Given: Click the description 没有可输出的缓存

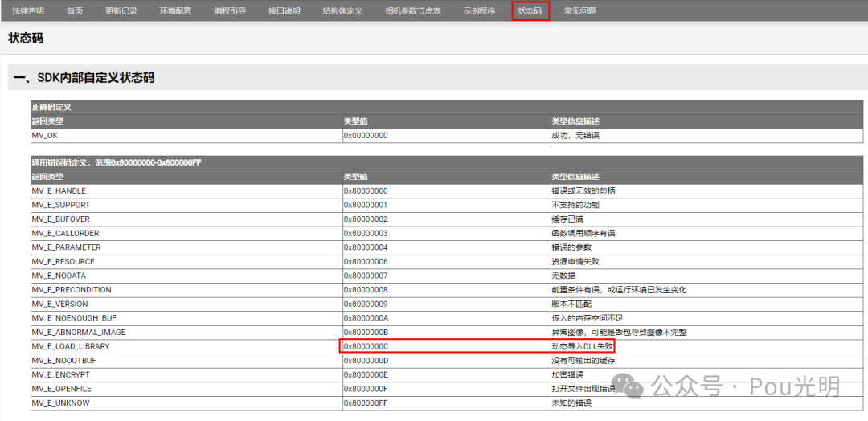Looking at the screenshot, I should [x=584, y=361].
